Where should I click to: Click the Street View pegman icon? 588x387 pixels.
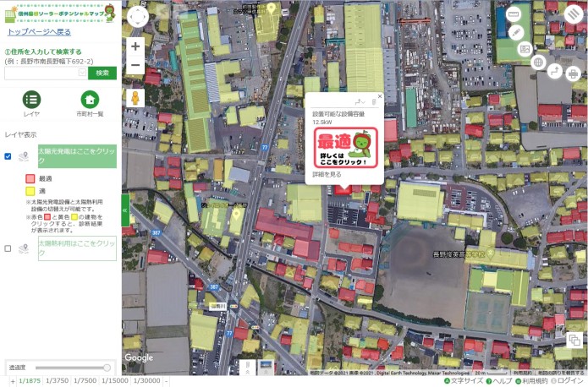[x=135, y=98]
